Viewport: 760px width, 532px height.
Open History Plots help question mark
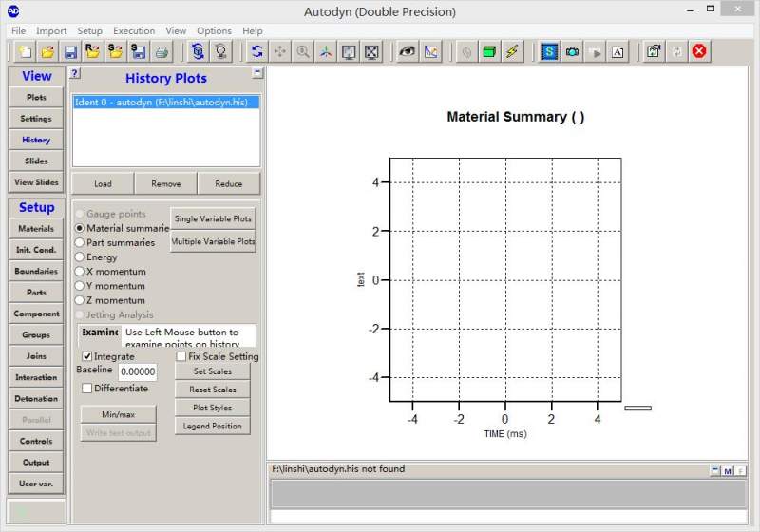tap(75, 74)
